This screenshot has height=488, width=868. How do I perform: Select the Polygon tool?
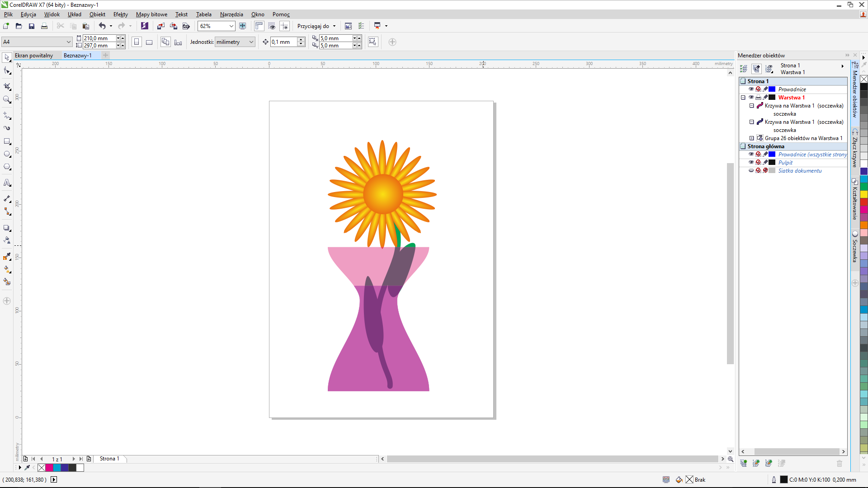click(x=7, y=167)
